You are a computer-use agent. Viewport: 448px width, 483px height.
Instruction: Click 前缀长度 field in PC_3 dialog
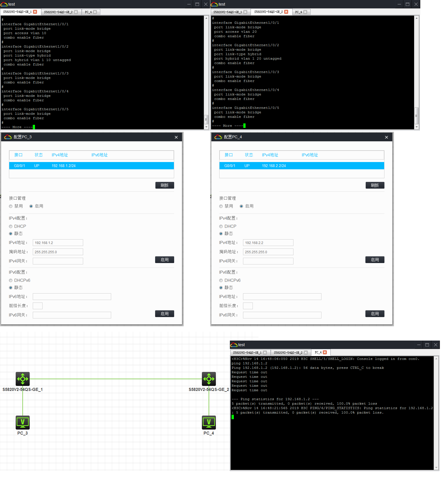click(38, 306)
